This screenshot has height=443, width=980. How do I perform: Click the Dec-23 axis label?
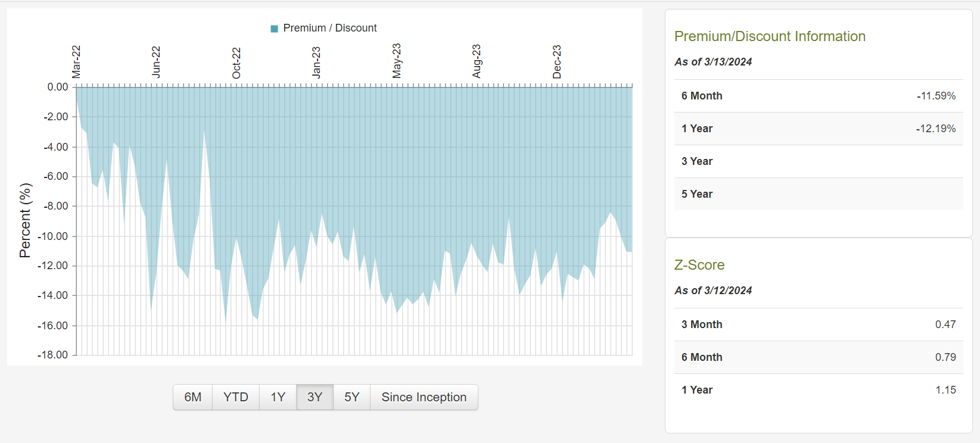coord(557,62)
